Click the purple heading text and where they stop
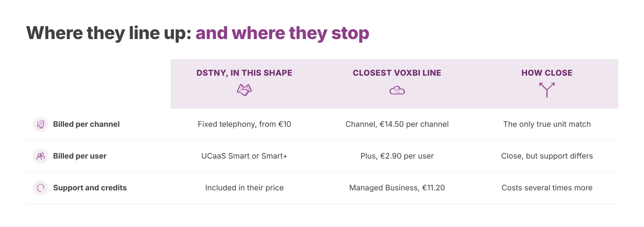644x227 pixels. tap(282, 33)
